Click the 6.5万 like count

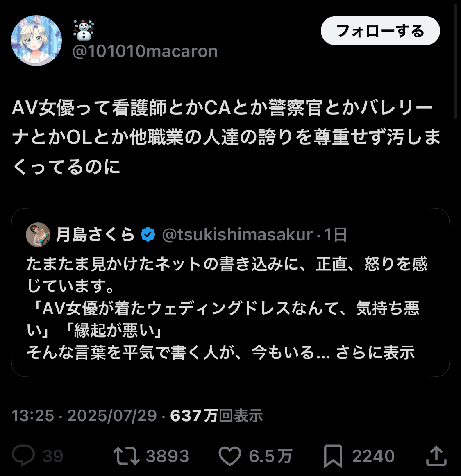[270, 456]
